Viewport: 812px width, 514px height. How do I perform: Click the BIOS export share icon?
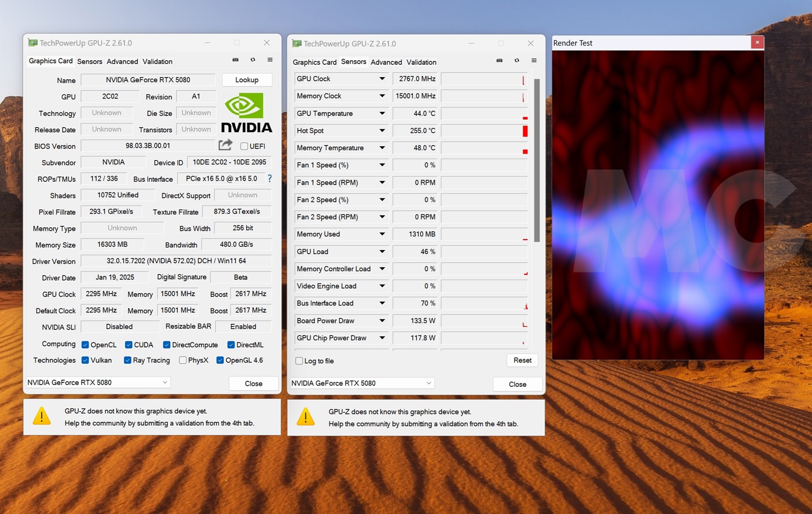click(225, 145)
